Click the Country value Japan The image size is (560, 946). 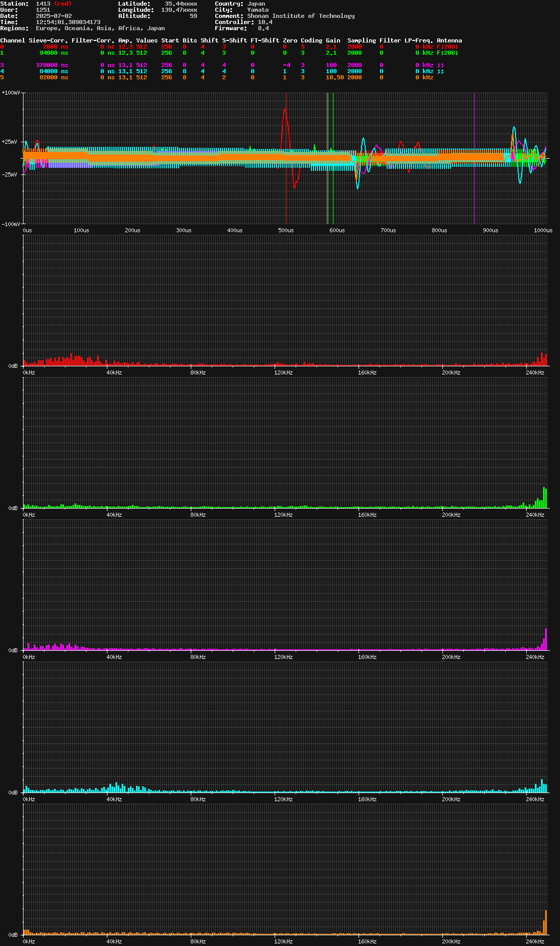point(256,4)
